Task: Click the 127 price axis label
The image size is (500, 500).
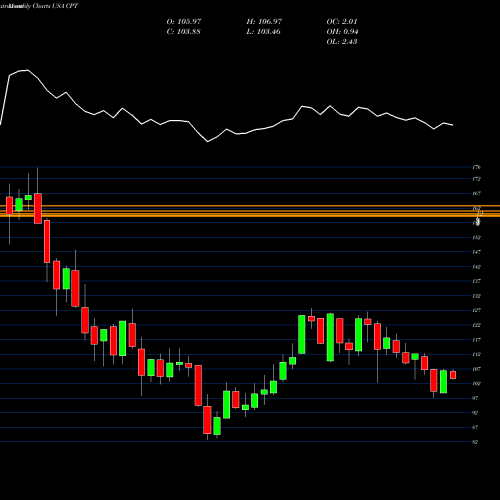Action: click(x=477, y=310)
